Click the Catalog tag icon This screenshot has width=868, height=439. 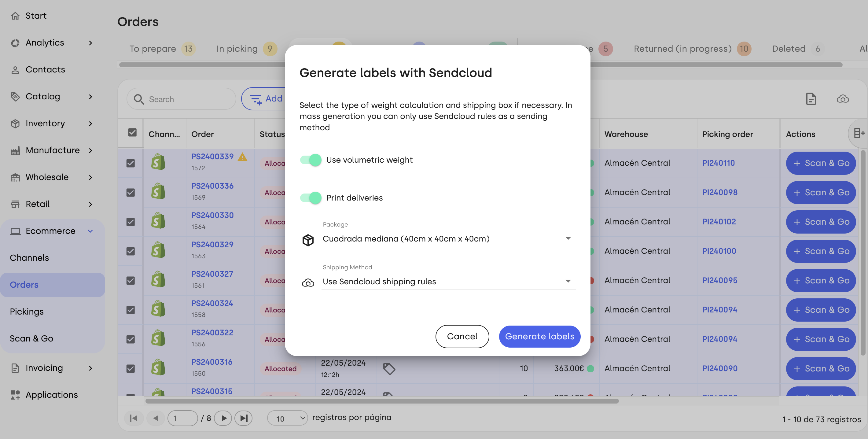[x=15, y=97]
